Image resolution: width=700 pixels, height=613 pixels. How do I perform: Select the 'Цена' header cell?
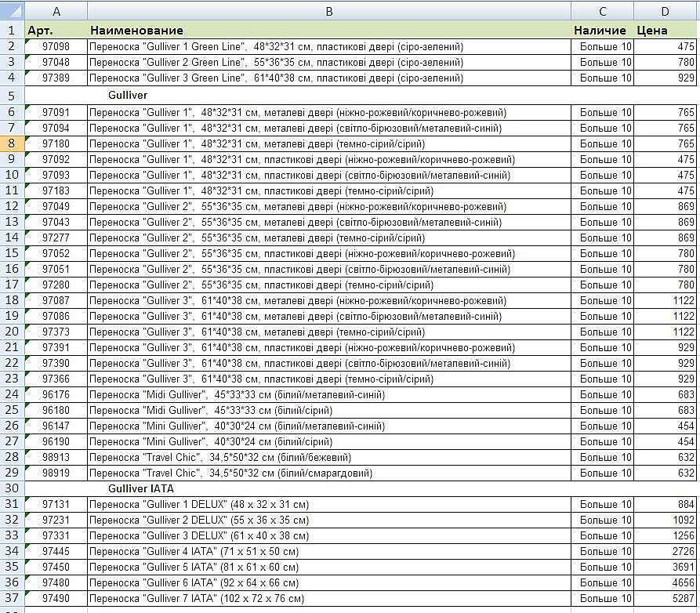coord(665,31)
